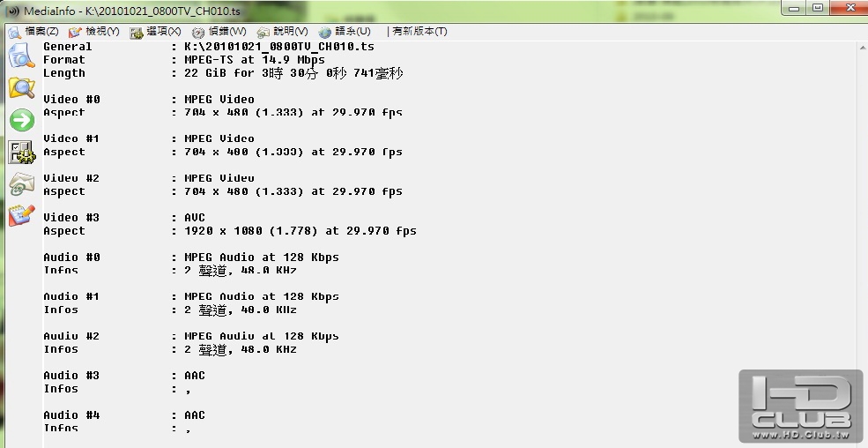The image size is (868, 448).
Task: Close the MediaInfo window
Action: (849, 8)
